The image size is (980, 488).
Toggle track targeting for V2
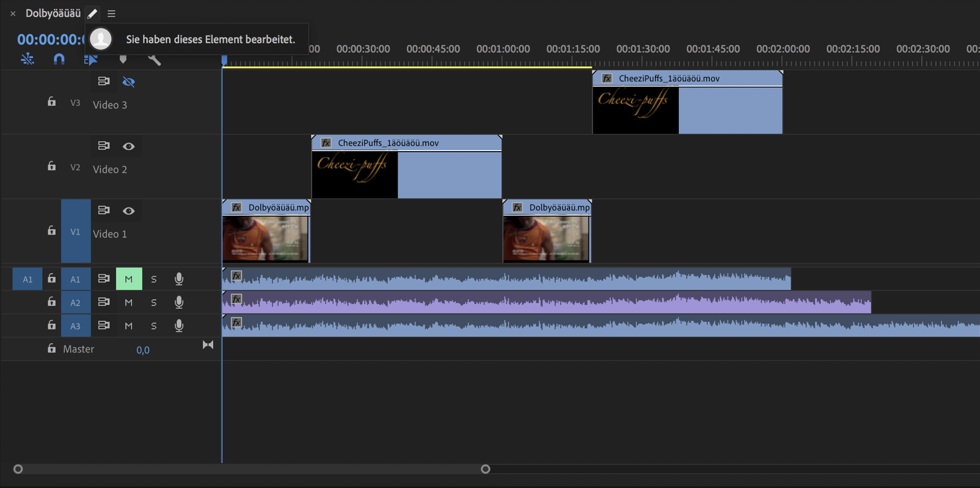76,167
